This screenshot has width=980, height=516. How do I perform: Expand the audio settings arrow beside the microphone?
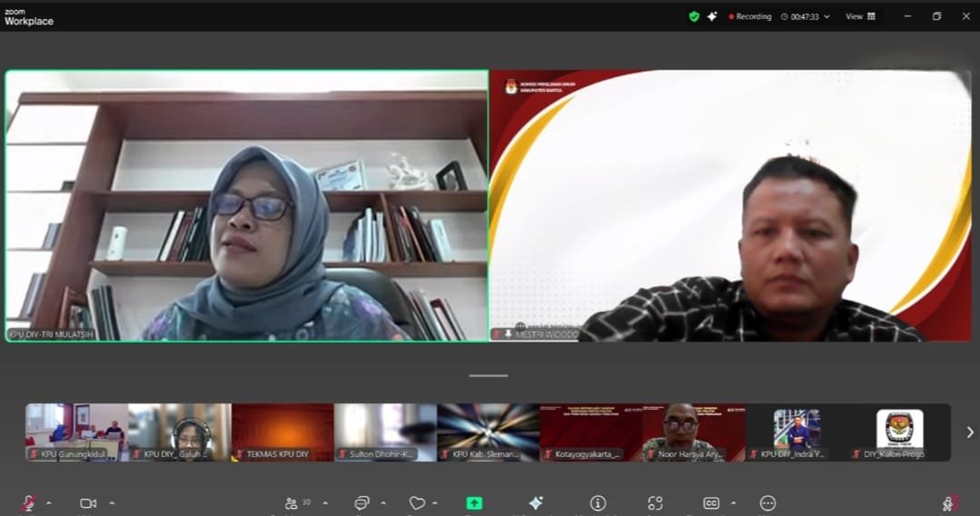(49, 503)
